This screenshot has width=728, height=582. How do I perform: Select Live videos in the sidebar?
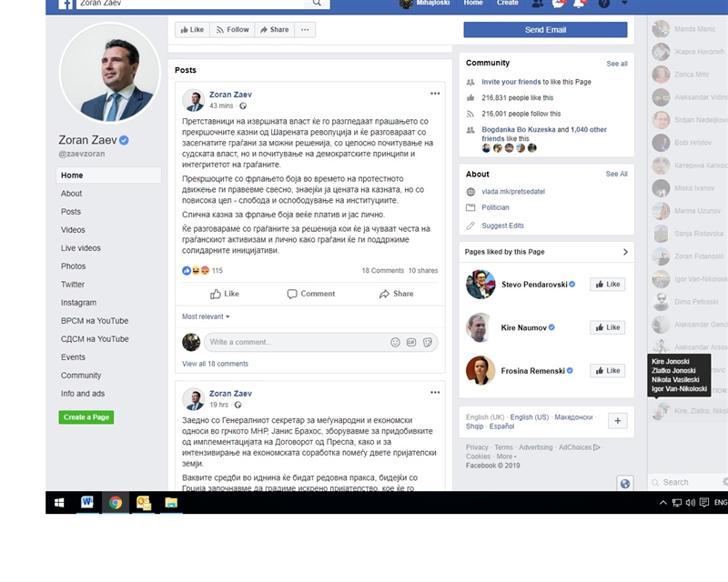80,248
